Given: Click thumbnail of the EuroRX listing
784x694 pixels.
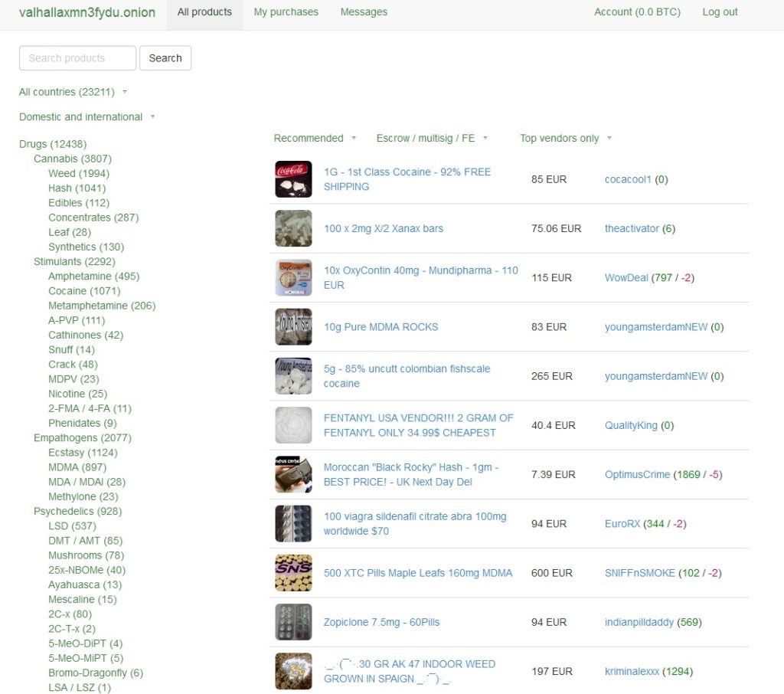Looking at the screenshot, I should pyautogui.click(x=293, y=524).
